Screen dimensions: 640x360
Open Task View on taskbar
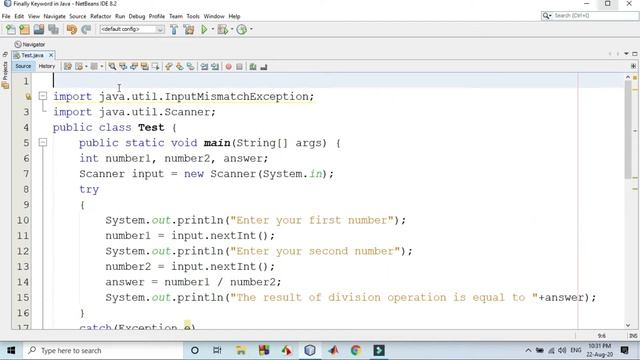tap(217, 350)
